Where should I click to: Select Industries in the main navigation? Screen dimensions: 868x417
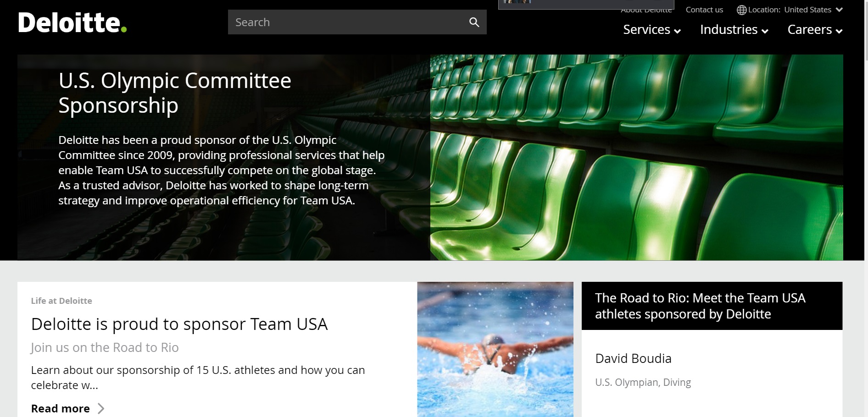pyautogui.click(x=729, y=30)
